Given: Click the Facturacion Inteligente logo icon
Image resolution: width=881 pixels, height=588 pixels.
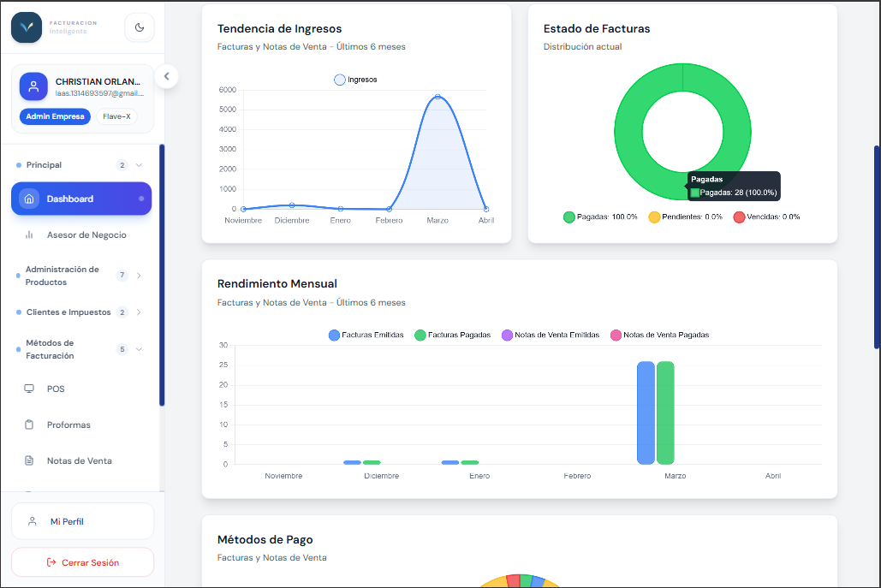Looking at the screenshot, I should pos(27,27).
